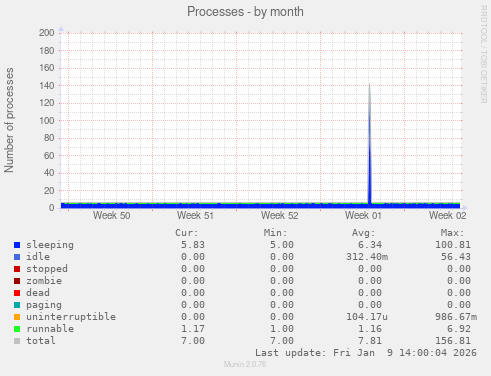Click the Last update timestamp text
The image size is (491, 376).
pyautogui.click(x=366, y=353)
